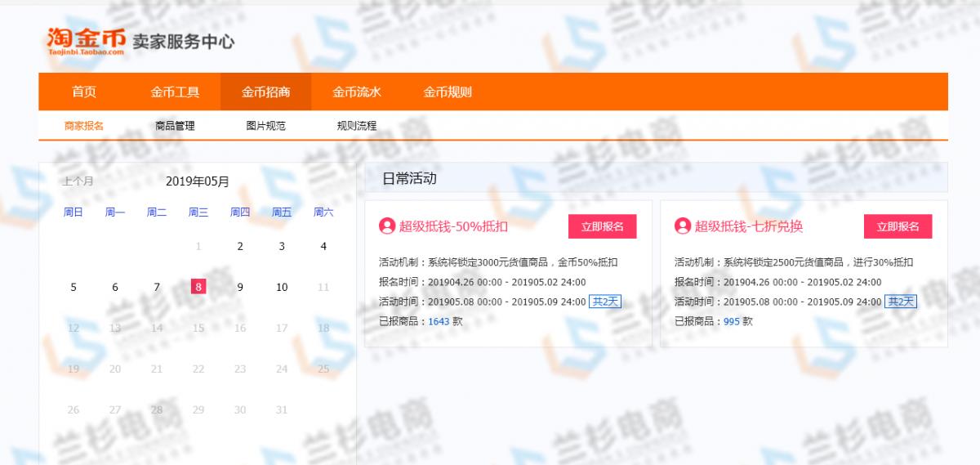Select date 7 in the calendar

(x=157, y=287)
